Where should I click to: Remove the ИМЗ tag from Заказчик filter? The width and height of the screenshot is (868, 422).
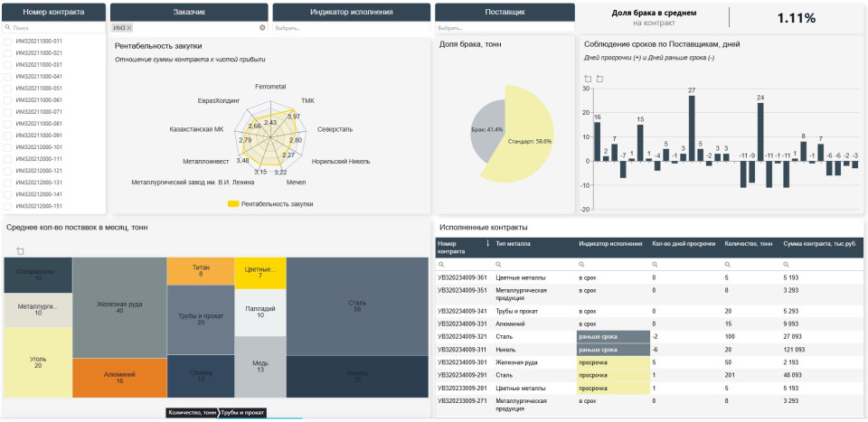coord(129,28)
